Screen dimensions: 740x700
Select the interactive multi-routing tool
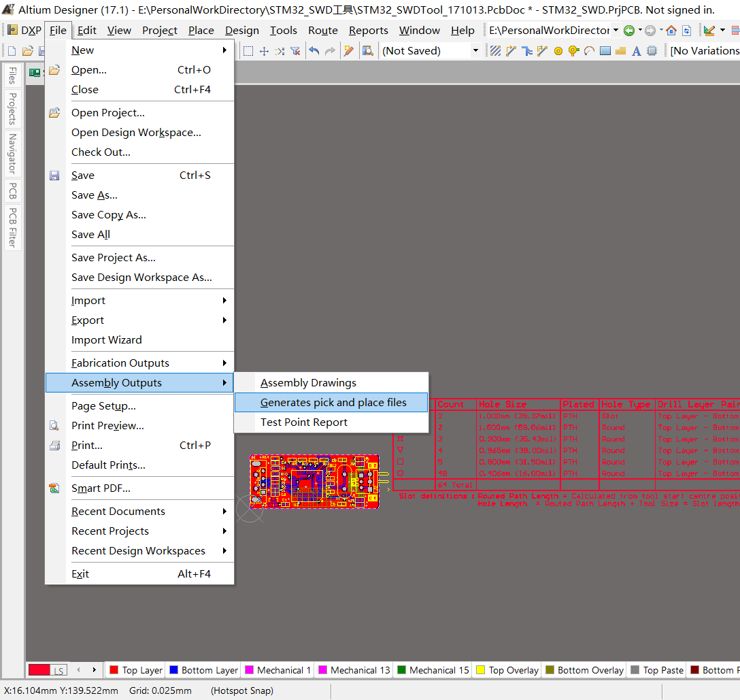pyautogui.click(x=526, y=51)
